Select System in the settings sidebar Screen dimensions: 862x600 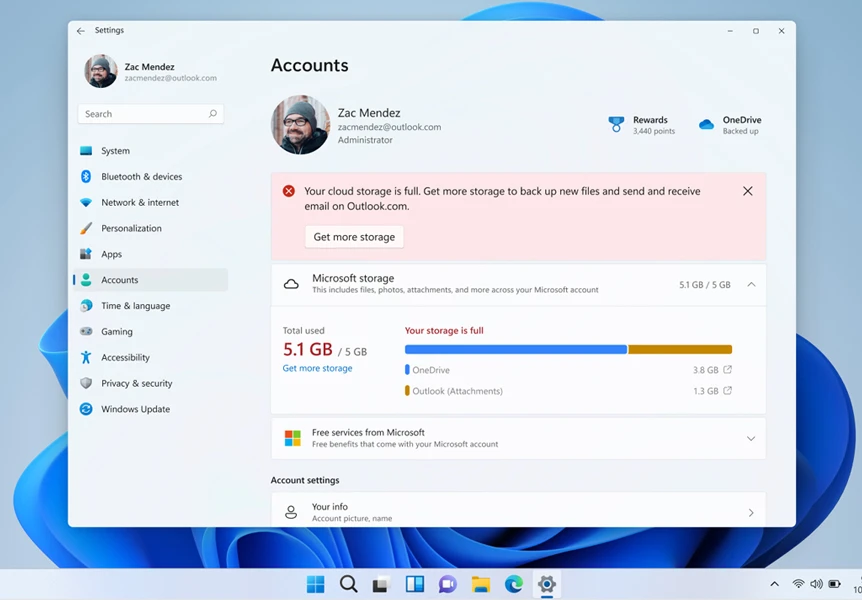[x=151, y=151]
